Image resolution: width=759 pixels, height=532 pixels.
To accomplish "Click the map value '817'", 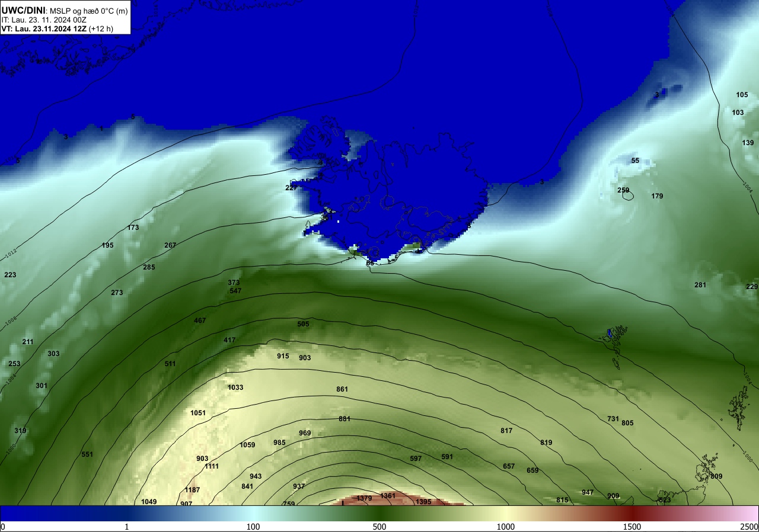I will coord(506,431).
